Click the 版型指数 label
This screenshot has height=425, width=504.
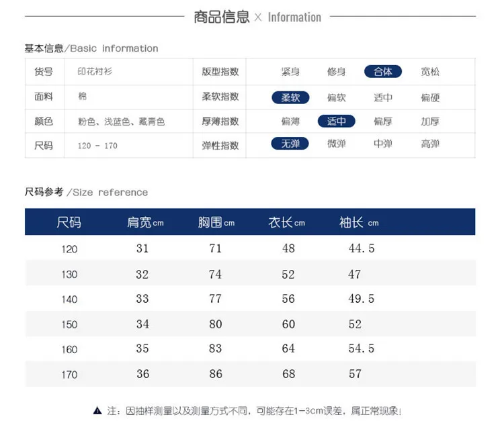(x=220, y=72)
